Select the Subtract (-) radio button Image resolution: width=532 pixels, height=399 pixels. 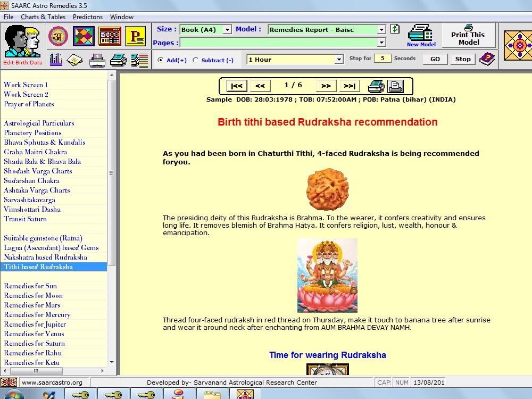coord(195,60)
